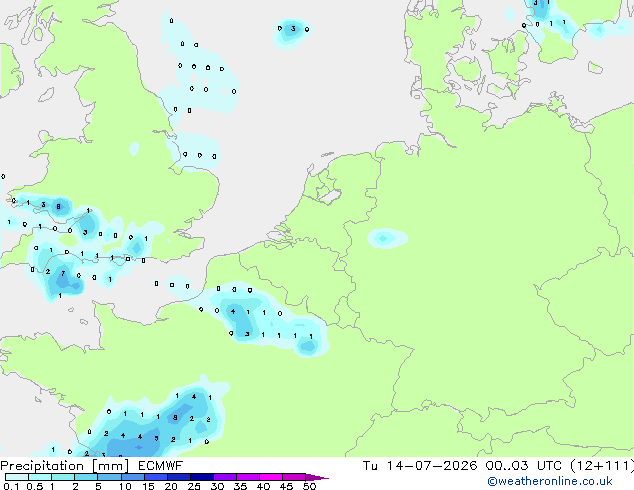The image size is (634, 490).
Task: Click the '10' legend scale label
Action: [125, 486]
